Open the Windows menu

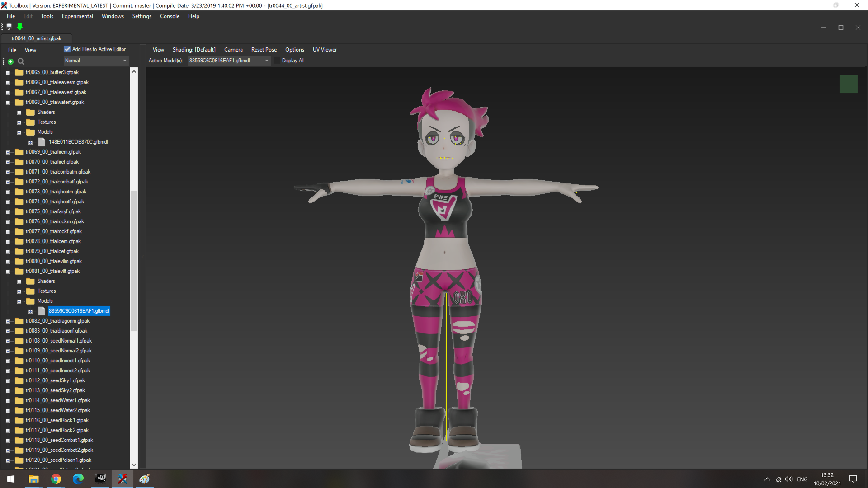point(113,16)
